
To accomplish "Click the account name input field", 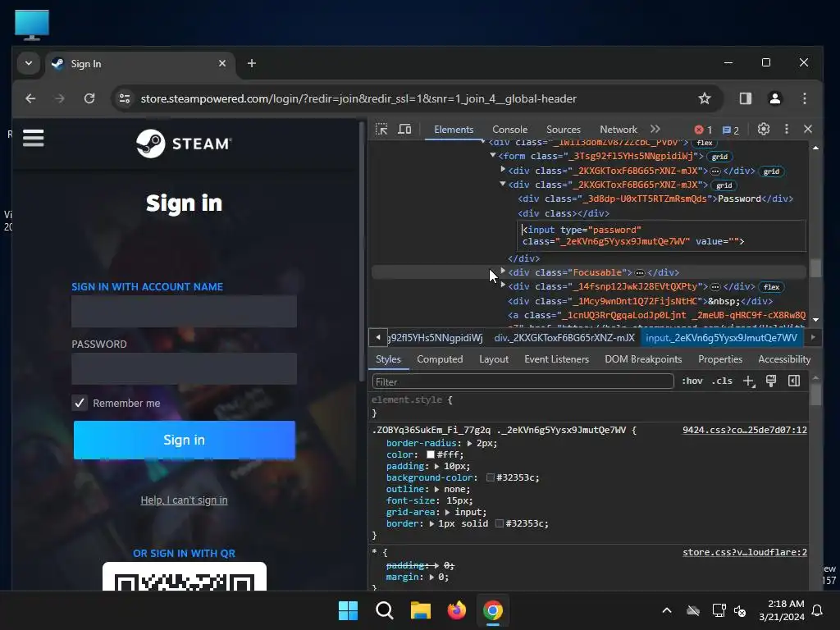I will tap(184, 311).
